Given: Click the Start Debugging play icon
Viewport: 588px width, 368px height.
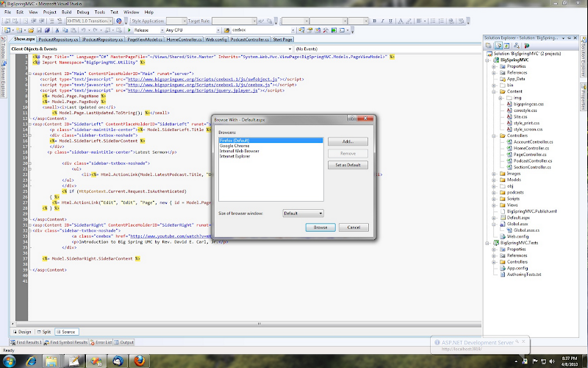Looking at the screenshot, I should coord(128,30).
